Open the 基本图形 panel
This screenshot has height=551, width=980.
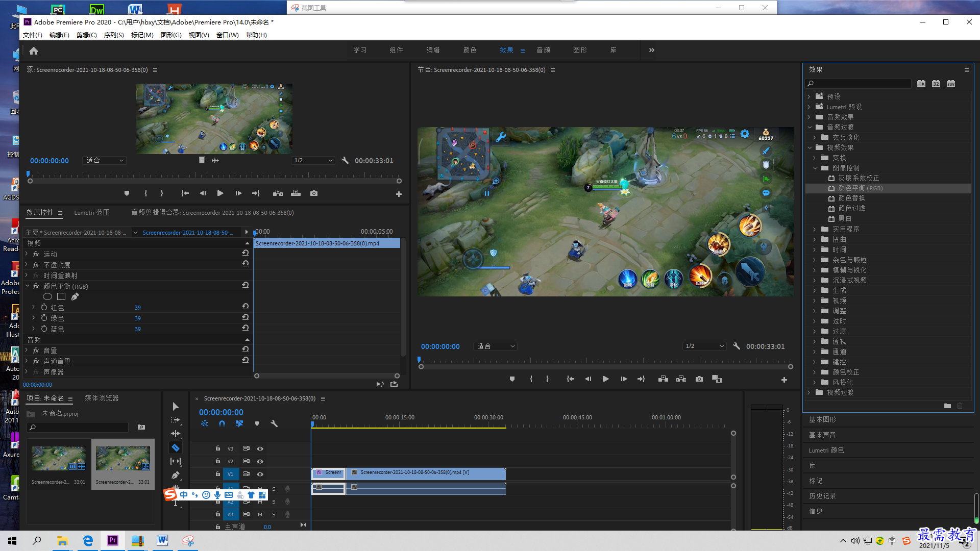tap(822, 419)
